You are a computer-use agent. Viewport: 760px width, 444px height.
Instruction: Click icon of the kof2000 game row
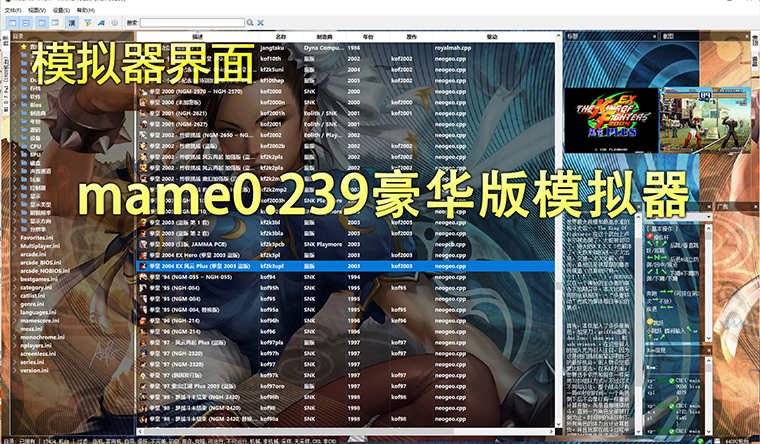143,91
